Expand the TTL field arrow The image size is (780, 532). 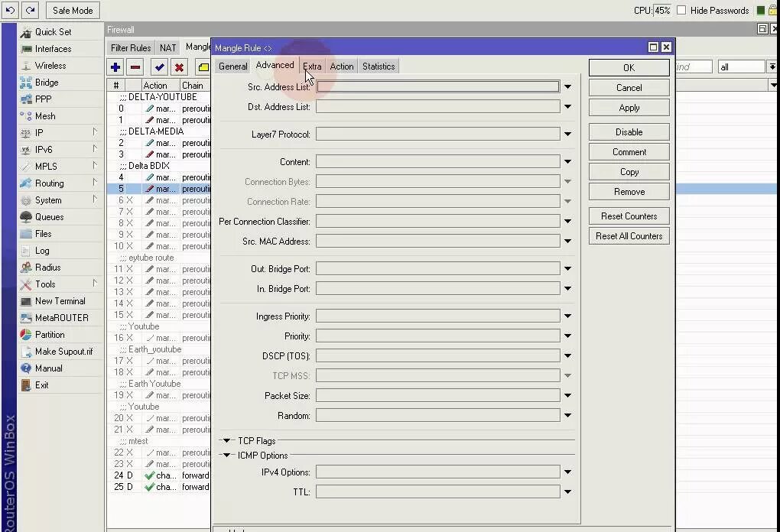point(567,491)
